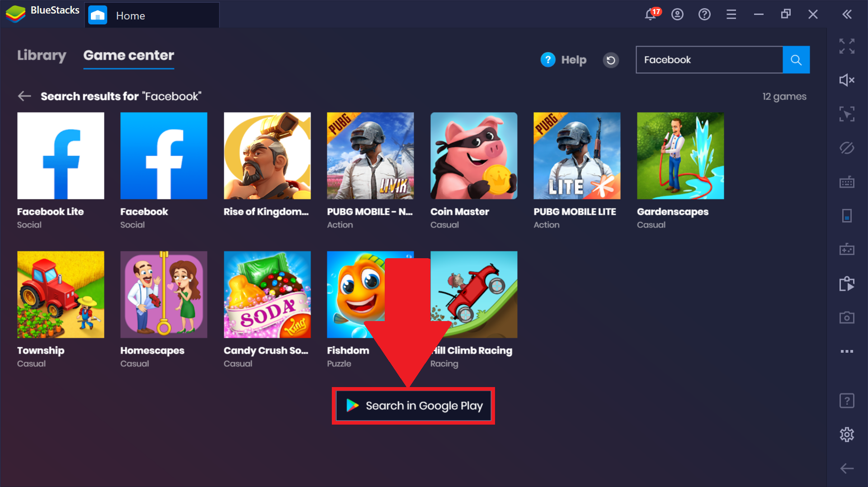Open the Facebook app thumbnail
The width and height of the screenshot is (868, 487).
(x=164, y=156)
